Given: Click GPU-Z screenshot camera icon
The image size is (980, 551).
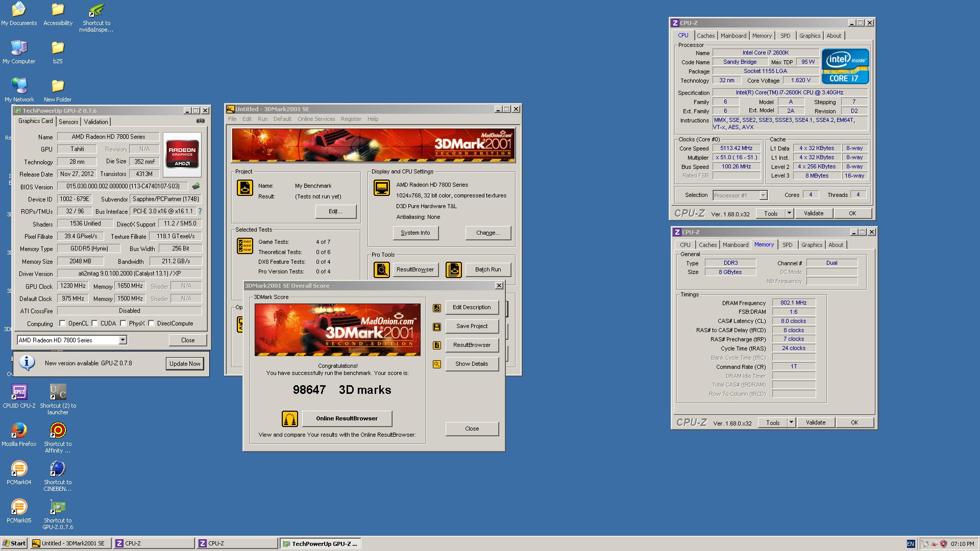Looking at the screenshot, I should point(201,121).
